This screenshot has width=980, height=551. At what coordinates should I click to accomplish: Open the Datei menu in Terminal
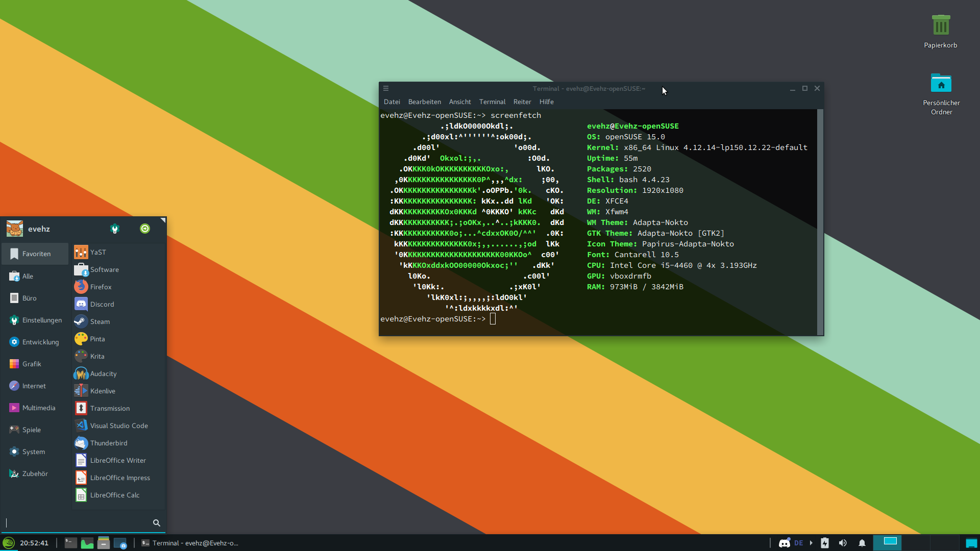tap(392, 102)
